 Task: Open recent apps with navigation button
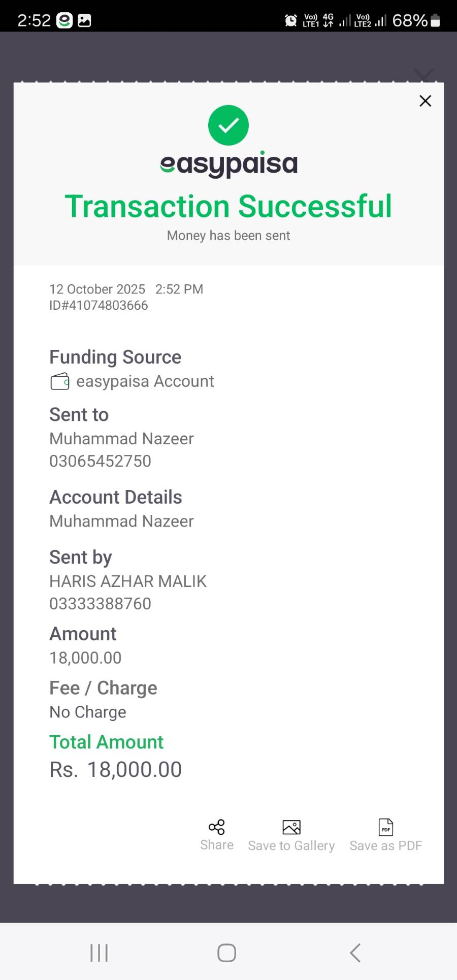(x=99, y=953)
